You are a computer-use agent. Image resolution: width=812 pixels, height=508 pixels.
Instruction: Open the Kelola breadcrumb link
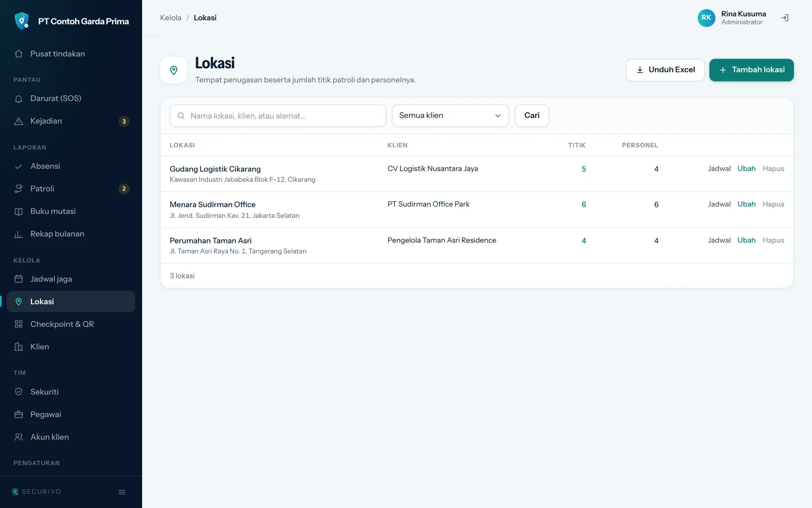(x=171, y=18)
